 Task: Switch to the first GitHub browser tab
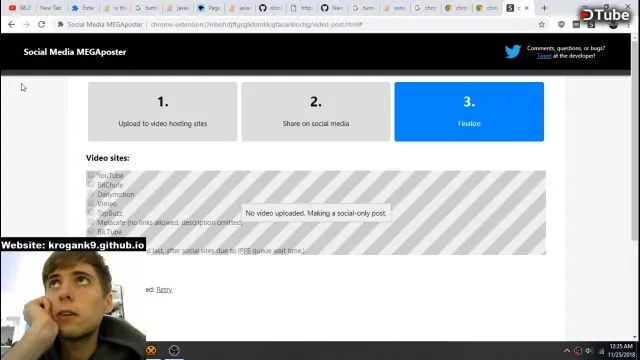click(271, 8)
